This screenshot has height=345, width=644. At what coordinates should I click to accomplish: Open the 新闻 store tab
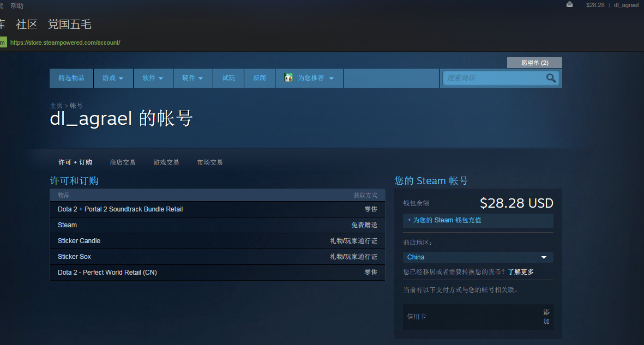click(x=260, y=78)
